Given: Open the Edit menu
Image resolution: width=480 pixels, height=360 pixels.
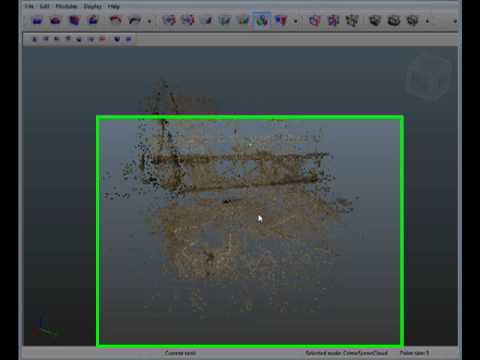Looking at the screenshot, I should (44, 6).
